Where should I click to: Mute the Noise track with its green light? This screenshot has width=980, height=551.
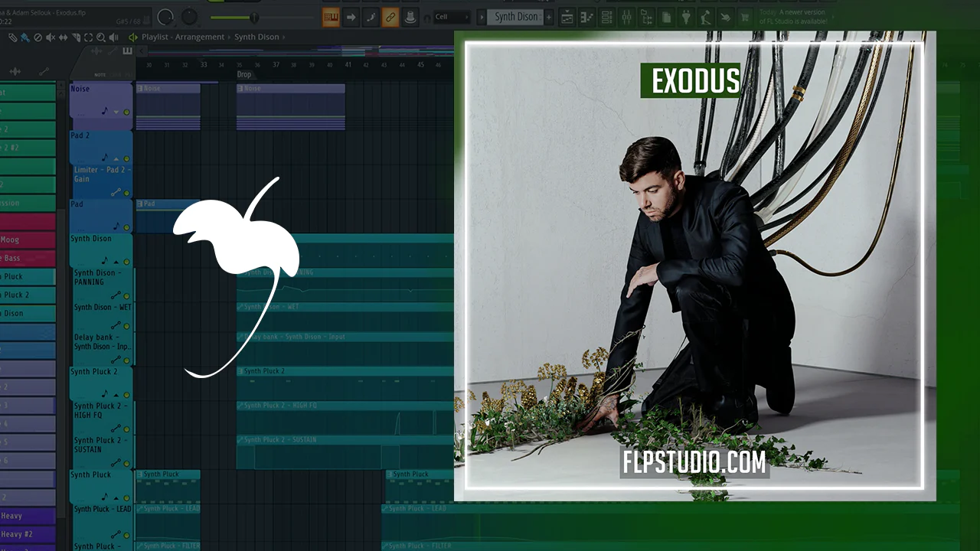click(126, 112)
